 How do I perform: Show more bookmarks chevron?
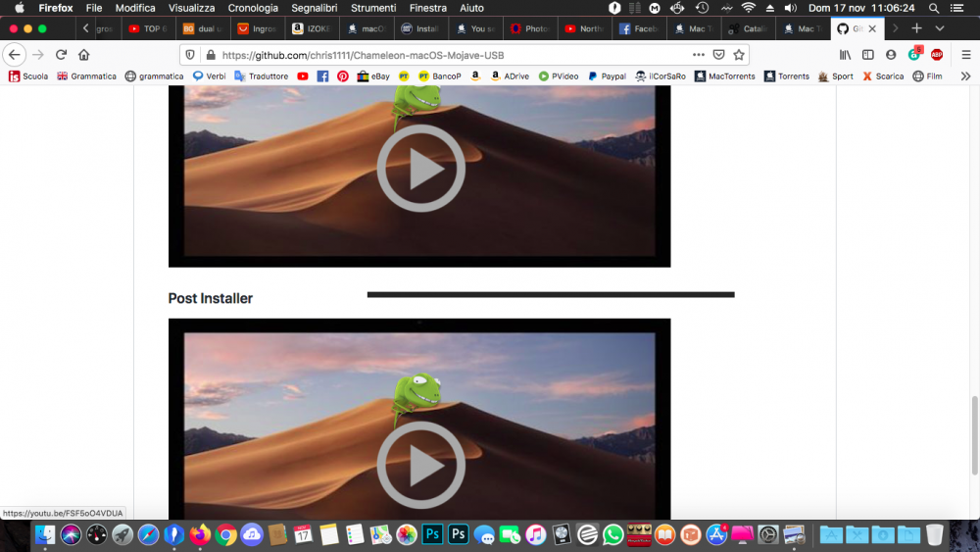coord(965,76)
